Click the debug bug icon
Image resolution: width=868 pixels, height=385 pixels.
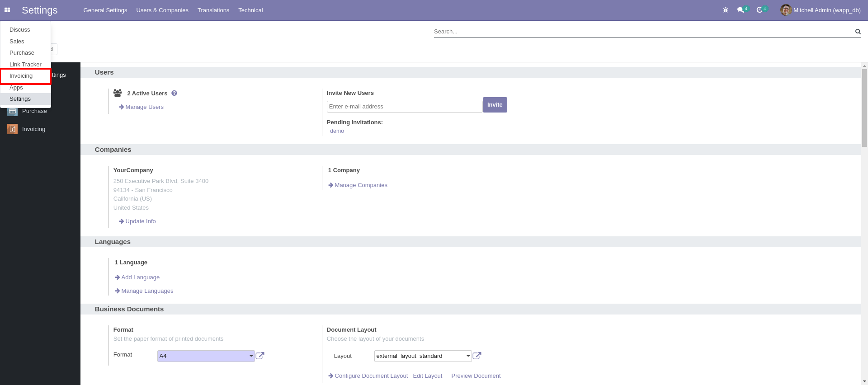726,10
